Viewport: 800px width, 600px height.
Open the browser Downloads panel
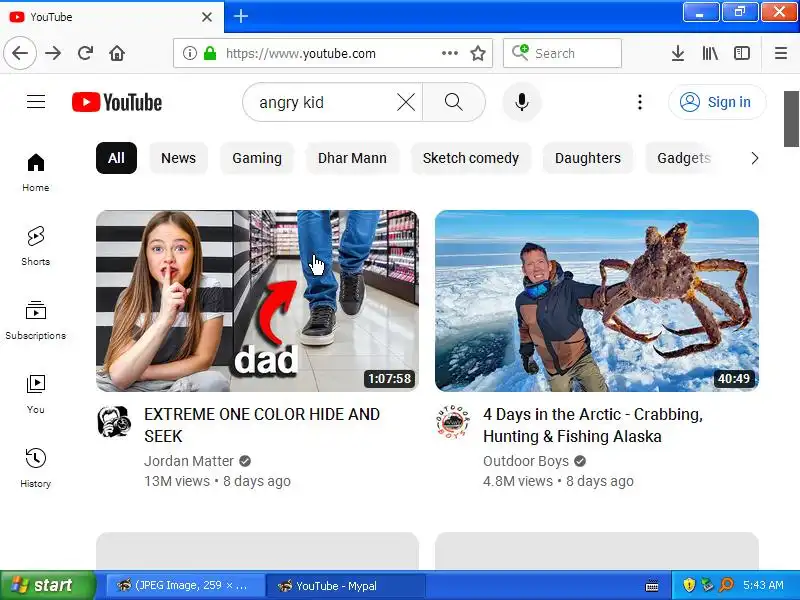pyautogui.click(x=678, y=53)
